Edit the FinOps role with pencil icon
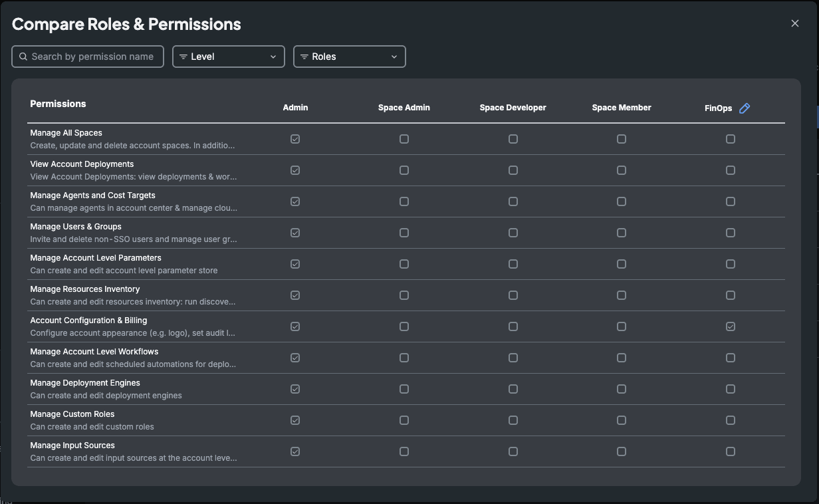The image size is (819, 504). point(745,108)
